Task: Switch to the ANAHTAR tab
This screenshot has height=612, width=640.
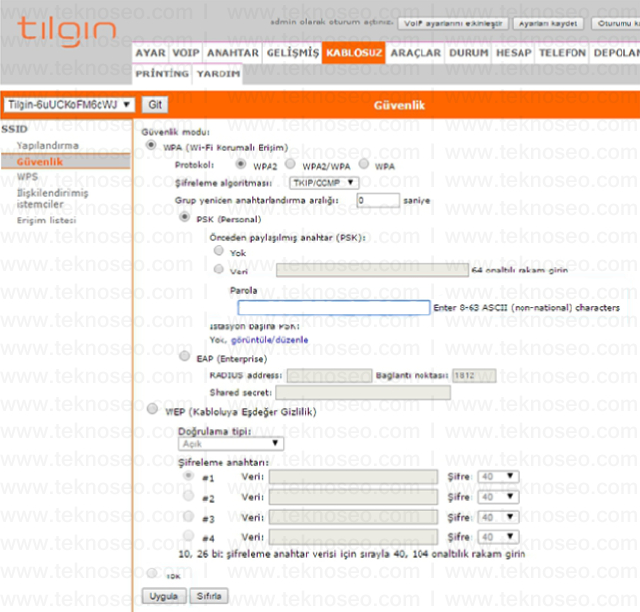Action: click(233, 53)
